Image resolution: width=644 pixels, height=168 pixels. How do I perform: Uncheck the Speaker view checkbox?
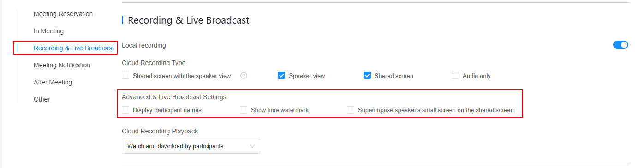click(281, 76)
